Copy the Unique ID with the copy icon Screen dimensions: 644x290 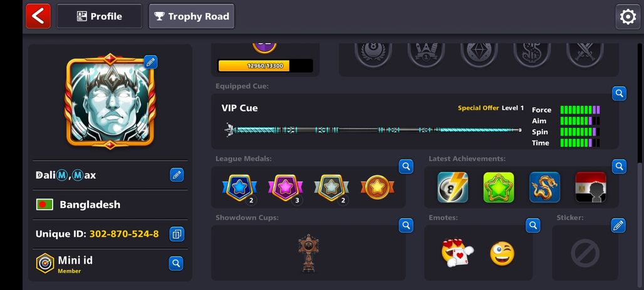(177, 234)
